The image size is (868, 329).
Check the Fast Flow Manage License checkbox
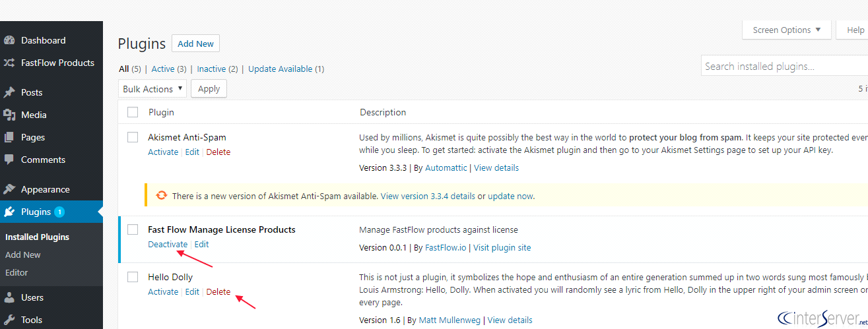[133, 229]
